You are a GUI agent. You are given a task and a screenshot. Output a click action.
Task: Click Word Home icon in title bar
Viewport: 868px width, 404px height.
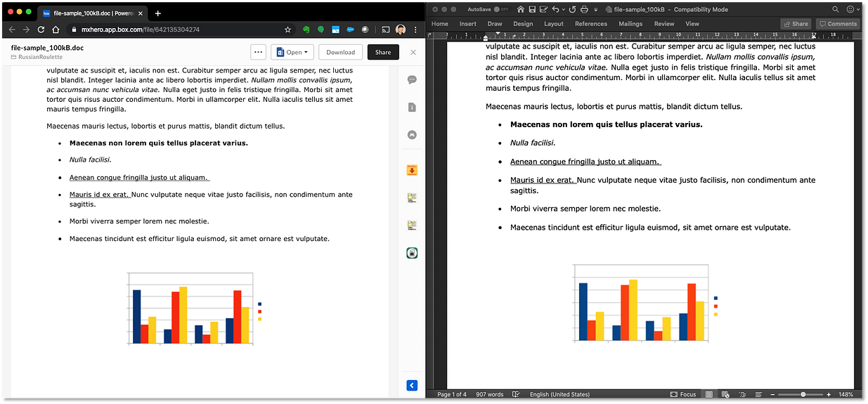[x=520, y=9]
